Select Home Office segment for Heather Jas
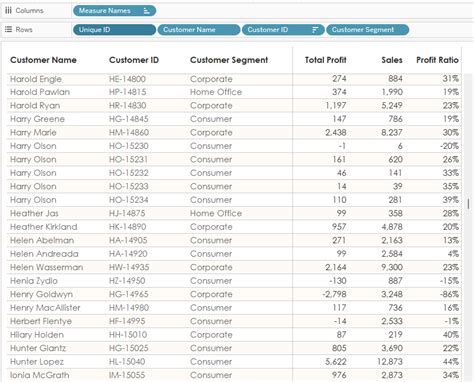The image size is (474, 382). (x=216, y=213)
